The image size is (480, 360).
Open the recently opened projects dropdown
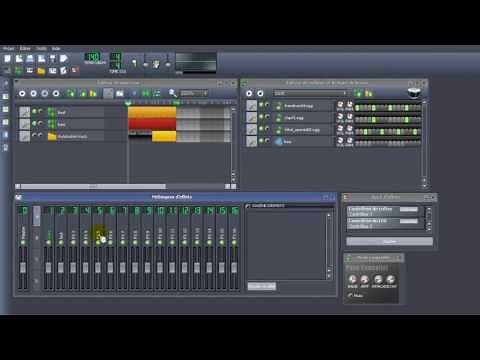click(x=41, y=59)
